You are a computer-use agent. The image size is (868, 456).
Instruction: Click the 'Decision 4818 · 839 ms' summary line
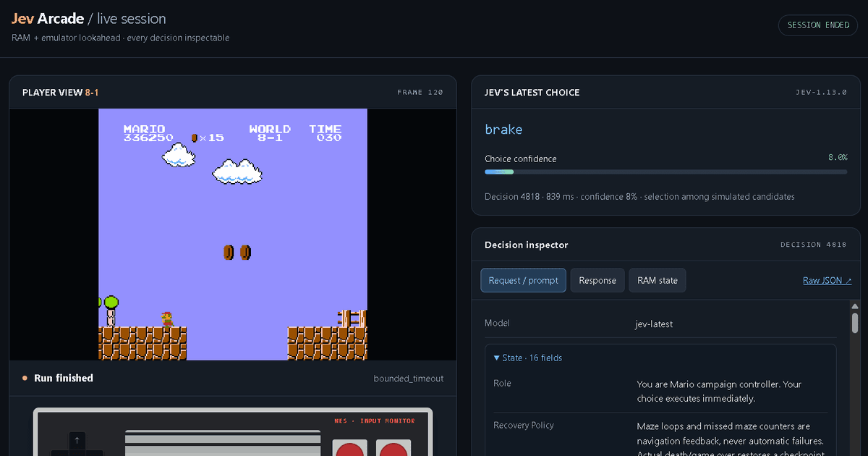coord(639,197)
